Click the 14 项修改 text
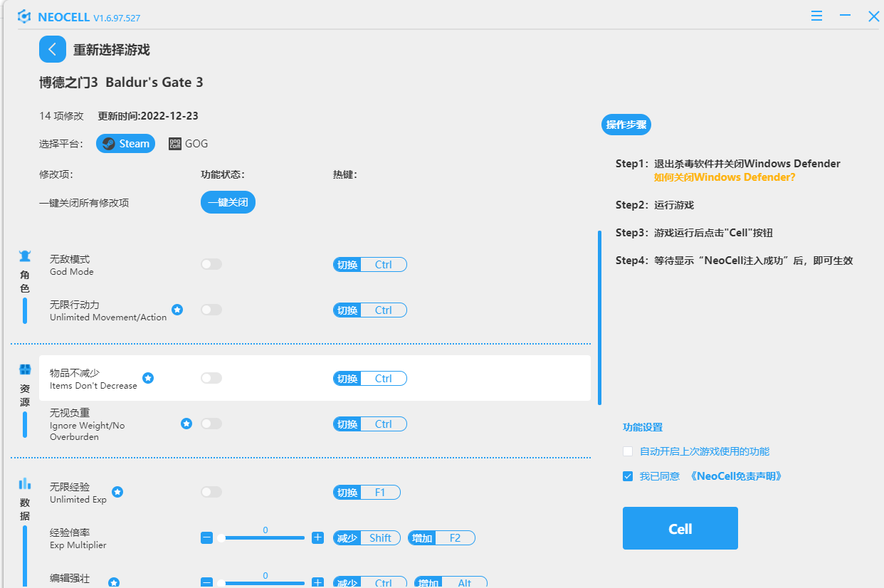This screenshot has width=884, height=588. click(x=61, y=116)
